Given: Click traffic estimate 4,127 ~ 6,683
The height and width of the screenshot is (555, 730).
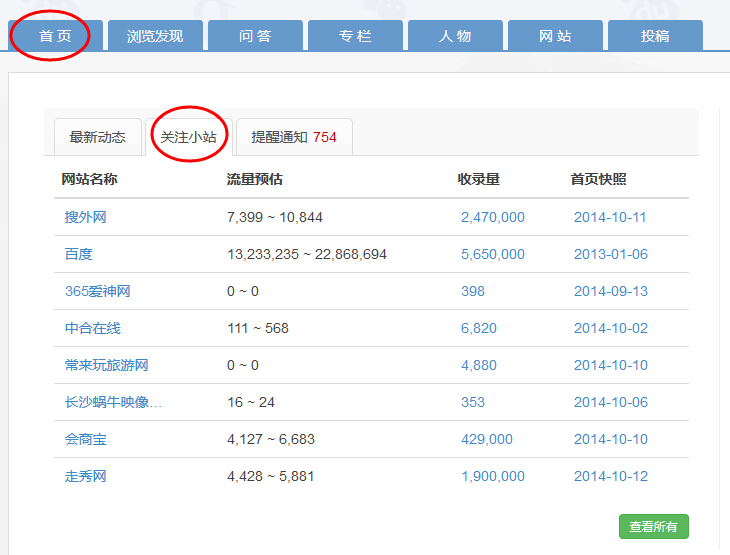Looking at the screenshot, I should pos(271,439).
